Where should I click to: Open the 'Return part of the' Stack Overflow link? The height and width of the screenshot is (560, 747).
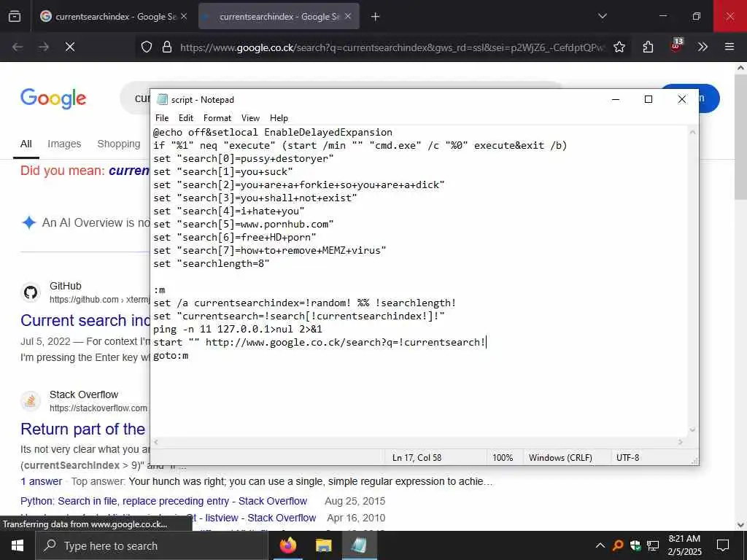(83, 429)
